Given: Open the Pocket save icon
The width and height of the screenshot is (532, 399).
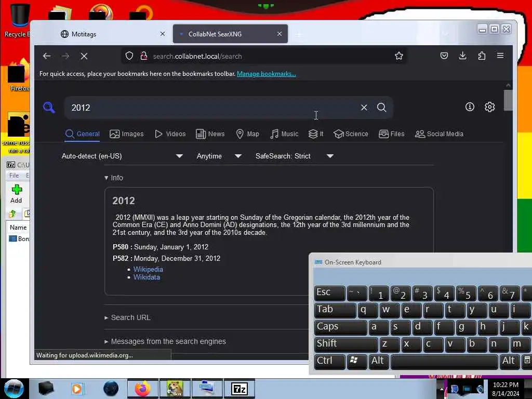Looking at the screenshot, I should coord(444,56).
